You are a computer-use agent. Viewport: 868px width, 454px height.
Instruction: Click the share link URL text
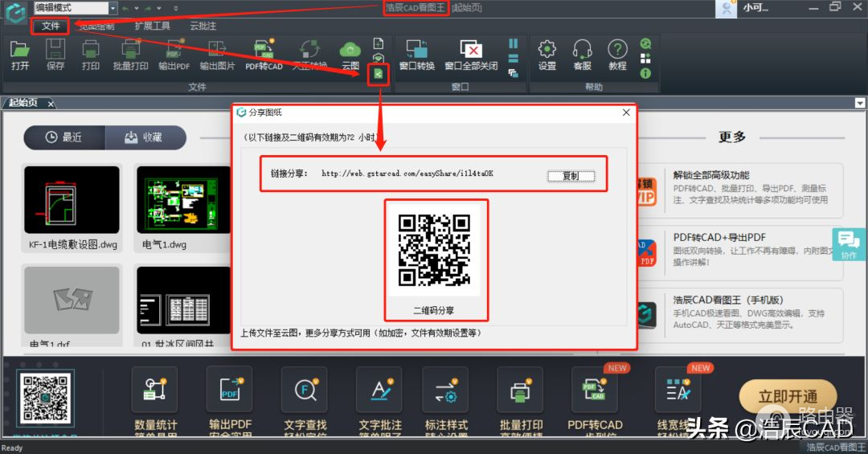[x=407, y=174]
